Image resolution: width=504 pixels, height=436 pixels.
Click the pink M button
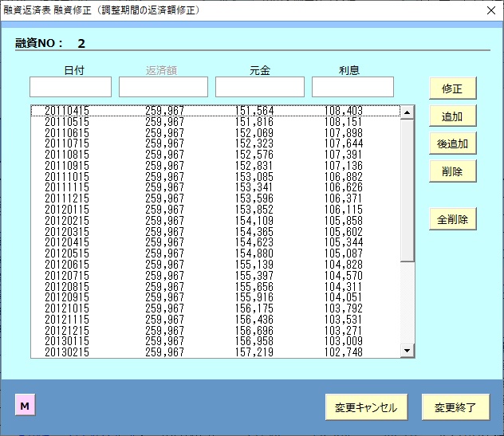pyautogui.click(x=25, y=406)
